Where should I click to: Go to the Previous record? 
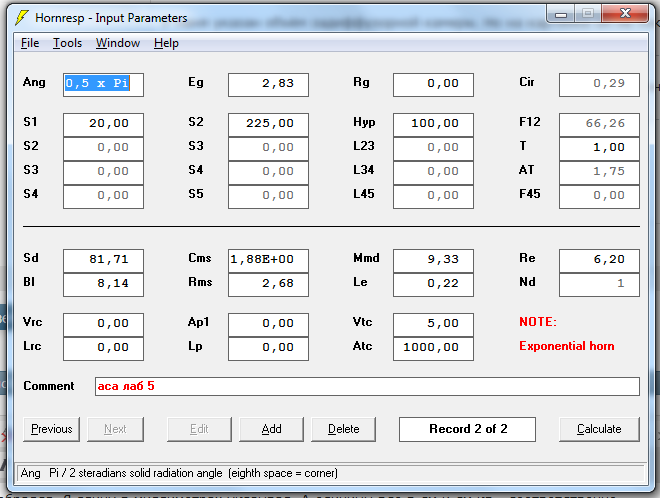coord(51,429)
